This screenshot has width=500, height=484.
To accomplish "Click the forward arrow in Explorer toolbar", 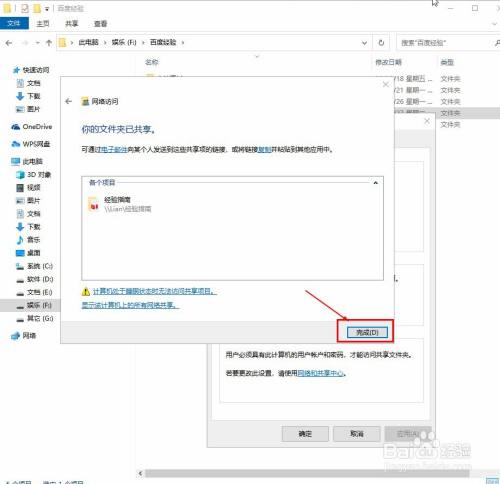I will (25, 43).
